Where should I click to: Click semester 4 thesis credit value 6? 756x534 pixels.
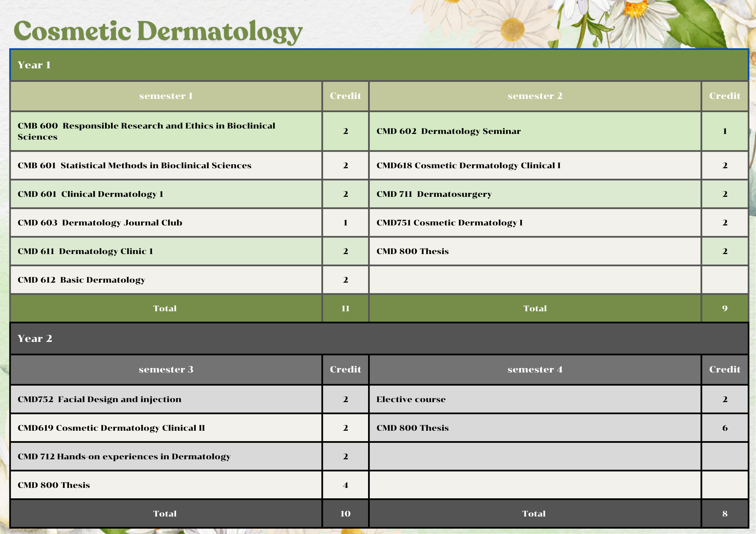click(725, 428)
